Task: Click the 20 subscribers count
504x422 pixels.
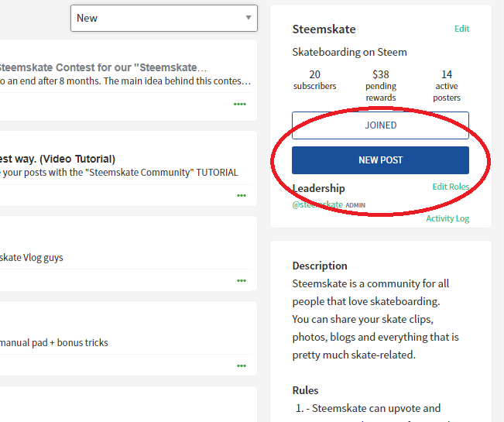Action: coord(314,81)
